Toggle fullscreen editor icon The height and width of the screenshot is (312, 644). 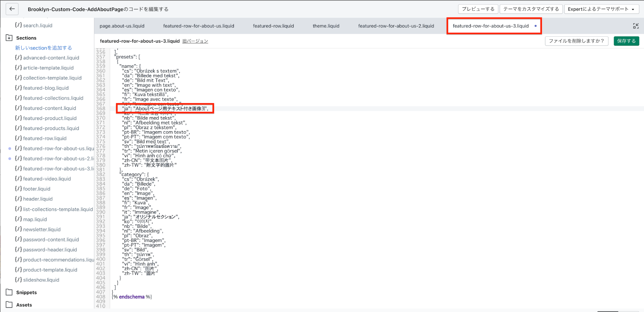point(636,26)
